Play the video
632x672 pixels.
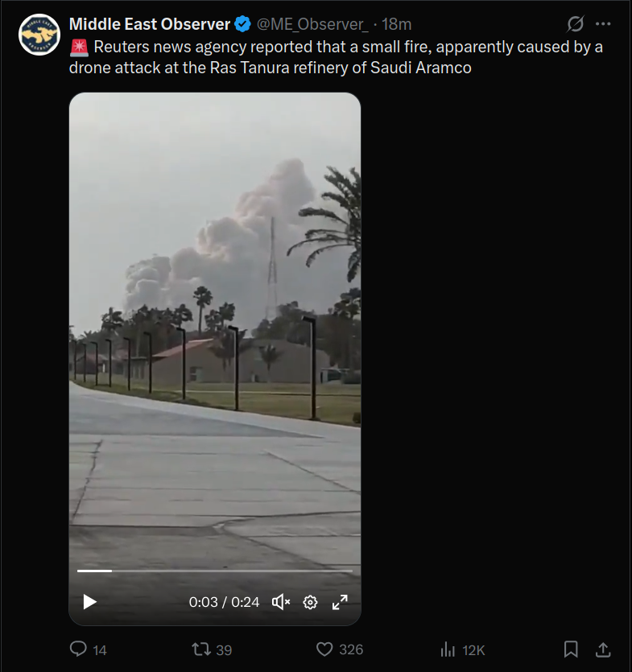89,602
